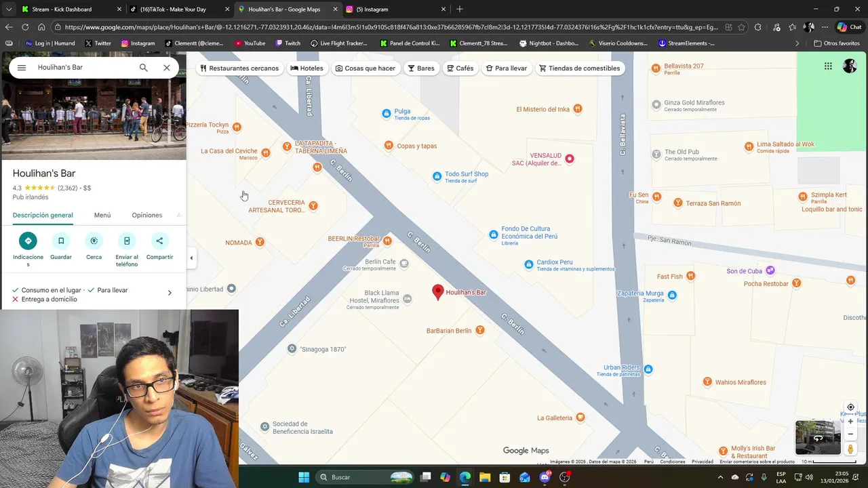Open the Google account avatar
The width and height of the screenshot is (868, 488).
pos(850,66)
